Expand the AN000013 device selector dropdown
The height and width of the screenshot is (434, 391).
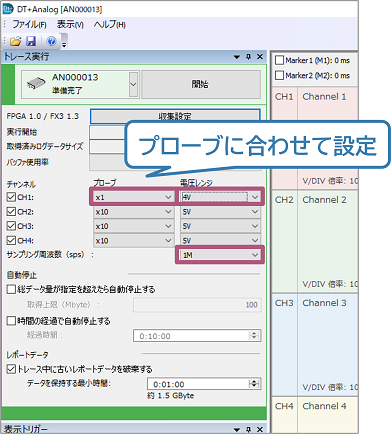tap(133, 84)
